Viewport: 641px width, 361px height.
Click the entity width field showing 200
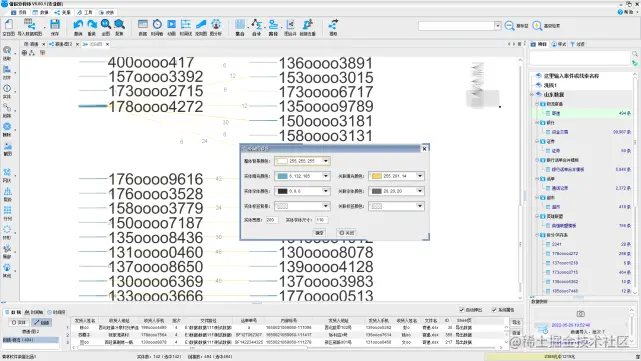(x=271, y=220)
